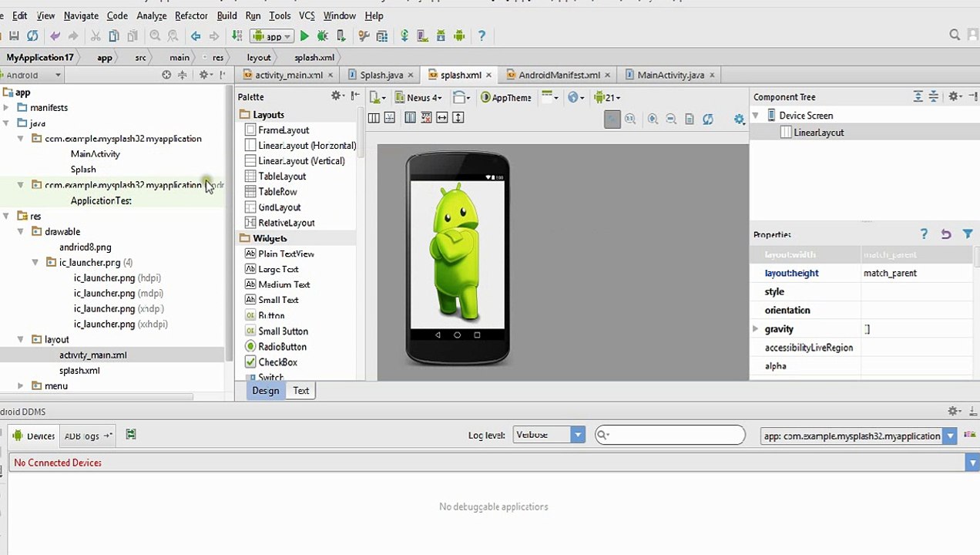Switch to AndroidManifest.xml tab

(559, 75)
